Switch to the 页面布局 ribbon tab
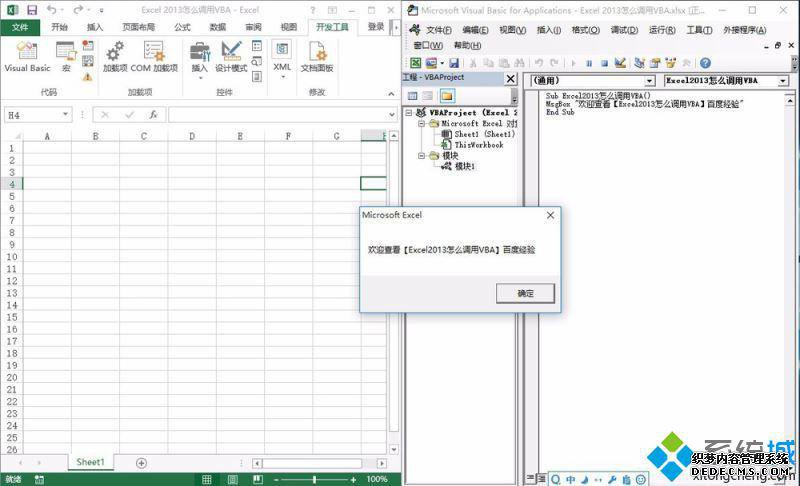800x486 pixels. [138, 27]
